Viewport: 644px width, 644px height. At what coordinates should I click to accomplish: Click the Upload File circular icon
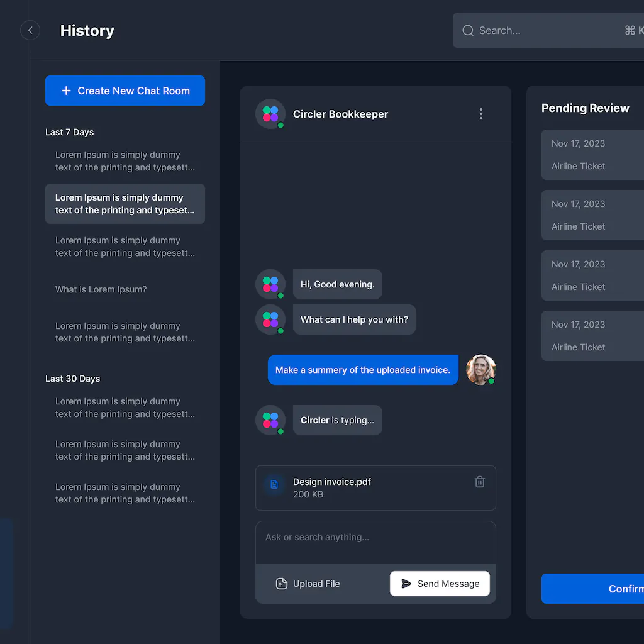tap(282, 584)
